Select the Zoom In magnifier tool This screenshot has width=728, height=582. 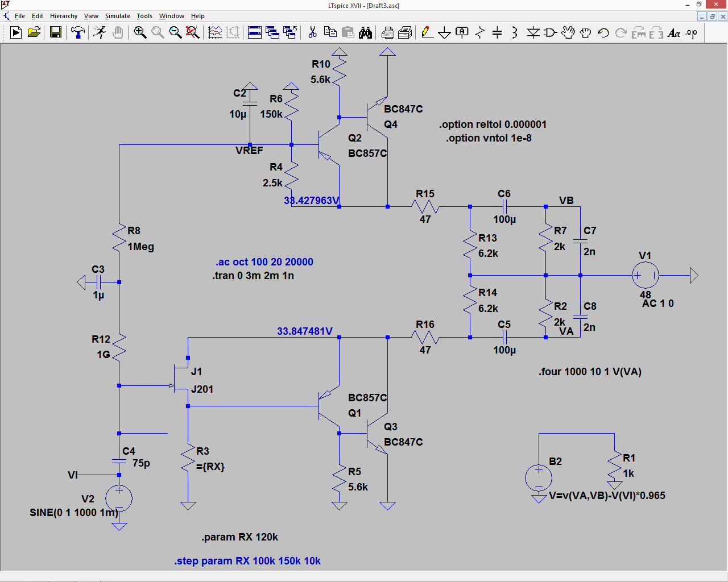(140, 32)
